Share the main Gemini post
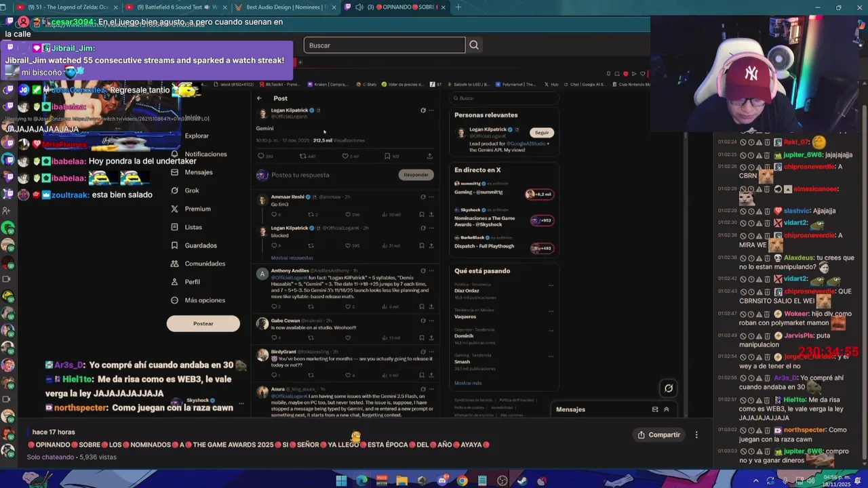Image resolution: width=868 pixels, height=488 pixels. 429,156
